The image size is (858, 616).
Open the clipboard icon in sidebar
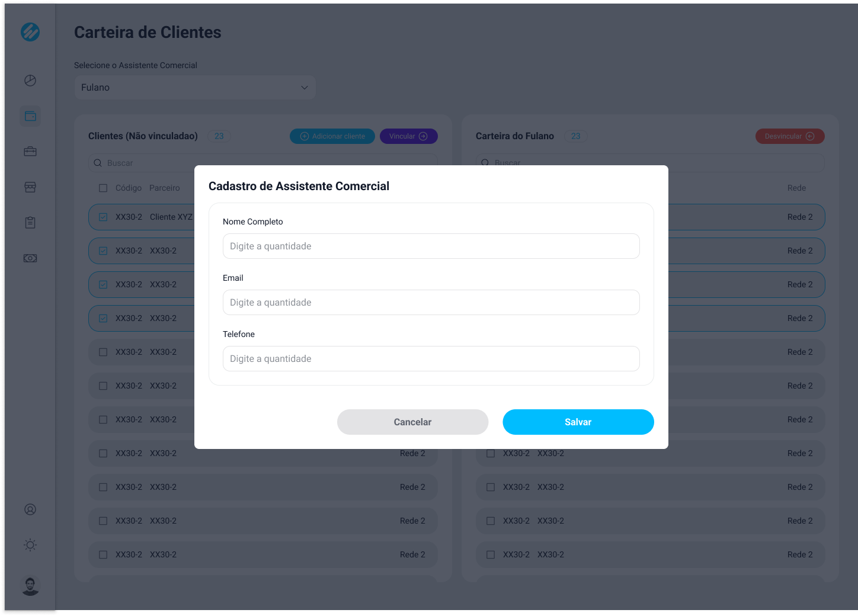tap(30, 223)
